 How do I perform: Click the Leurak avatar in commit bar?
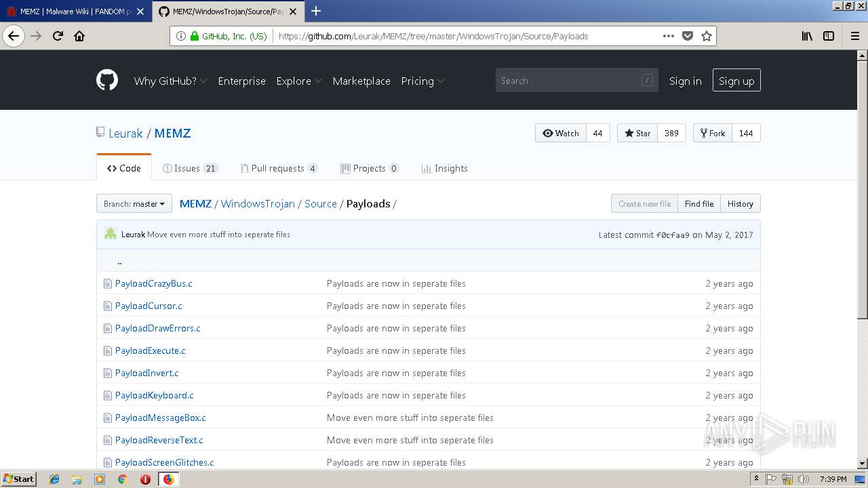pos(111,234)
